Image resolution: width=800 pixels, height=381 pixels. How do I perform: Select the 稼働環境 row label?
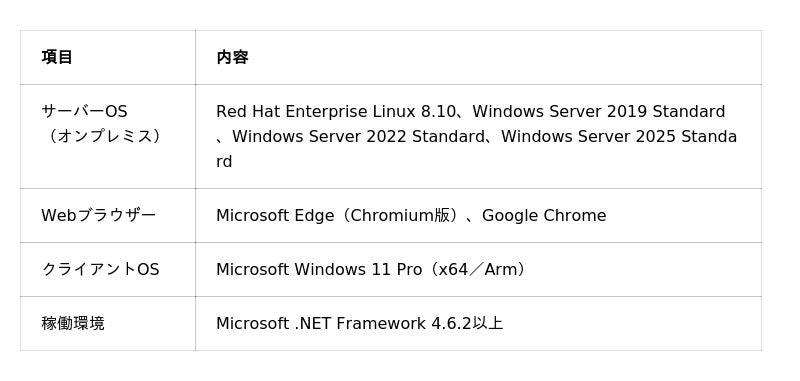click(x=73, y=323)
